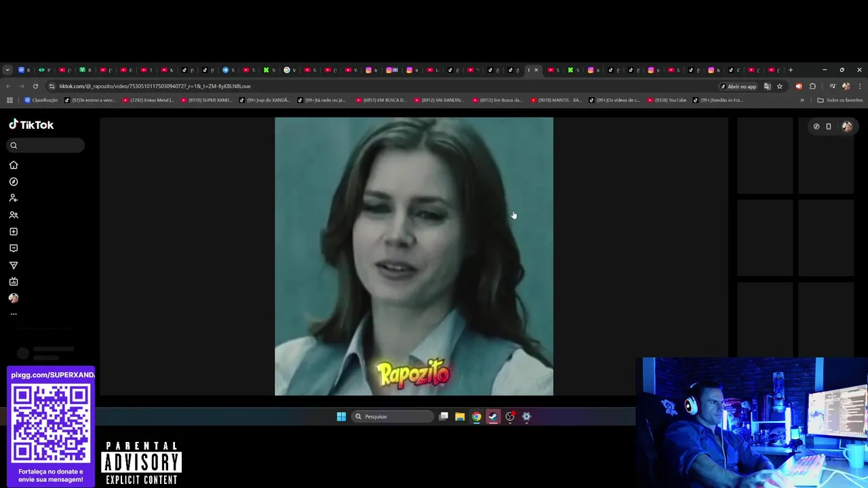Click the profile avatar at top right of TikTok
The width and height of the screenshot is (868, 488).
pyautogui.click(x=847, y=126)
